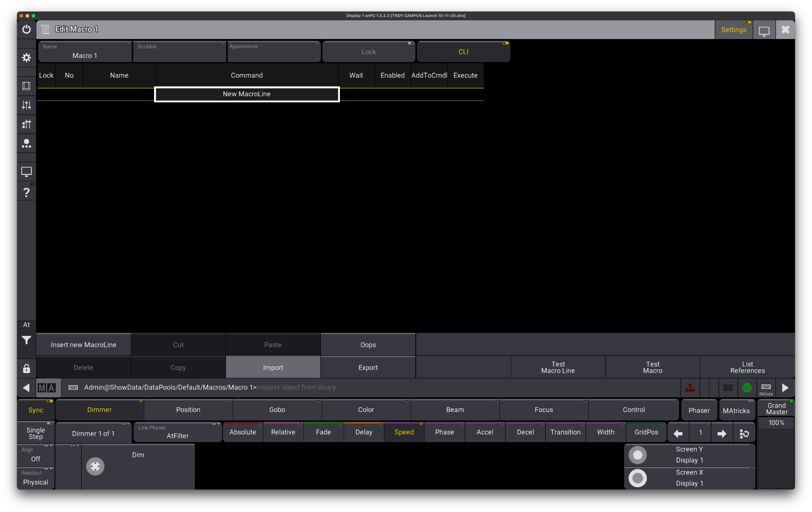Image resolution: width=812 pixels, height=512 pixels.
Task: Click the left arrow beside MA logo
Action: [x=26, y=388]
